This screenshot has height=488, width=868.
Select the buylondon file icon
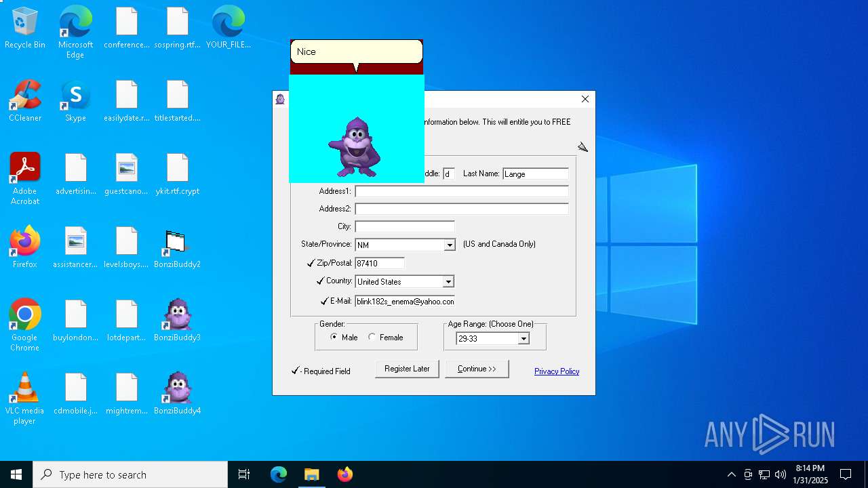pos(76,321)
